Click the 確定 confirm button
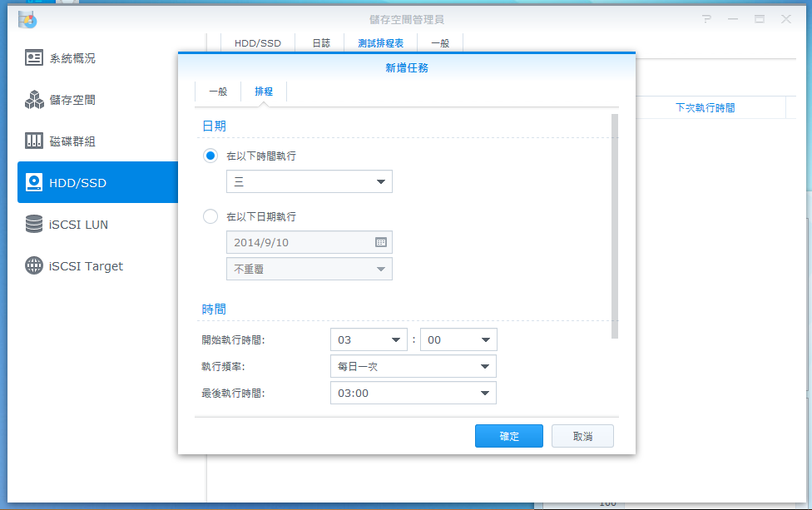The width and height of the screenshot is (812, 510). (x=509, y=436)
